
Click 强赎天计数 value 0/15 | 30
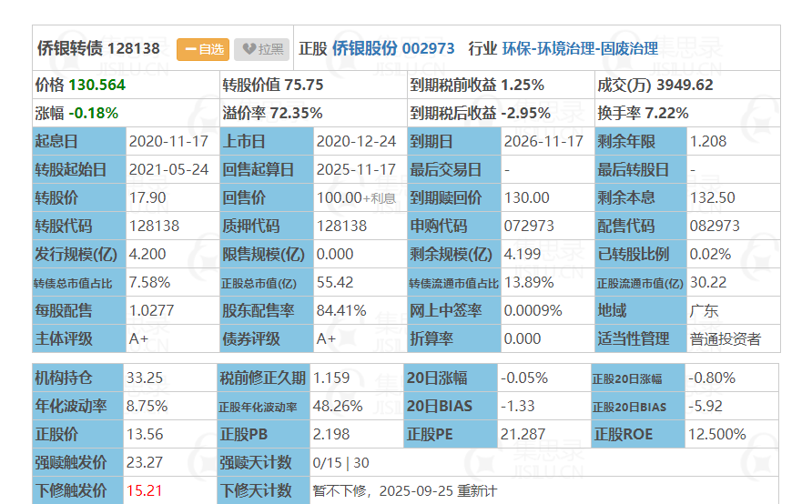tap(340, 462)
